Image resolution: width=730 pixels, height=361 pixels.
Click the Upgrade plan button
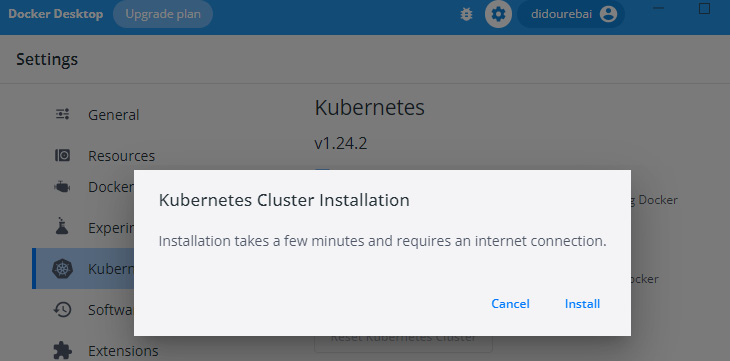[x=163, y=14]
